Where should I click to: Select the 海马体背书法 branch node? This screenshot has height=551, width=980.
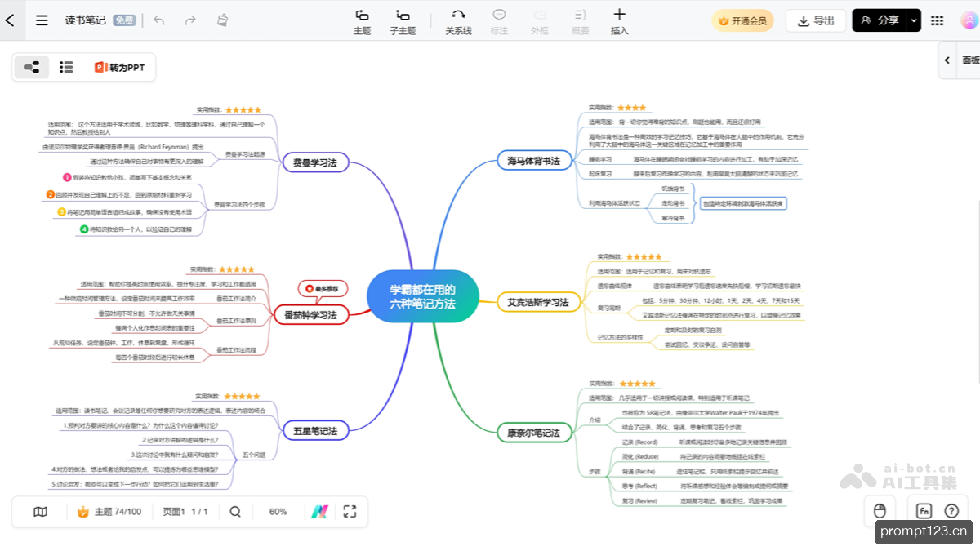pos(533,161)
